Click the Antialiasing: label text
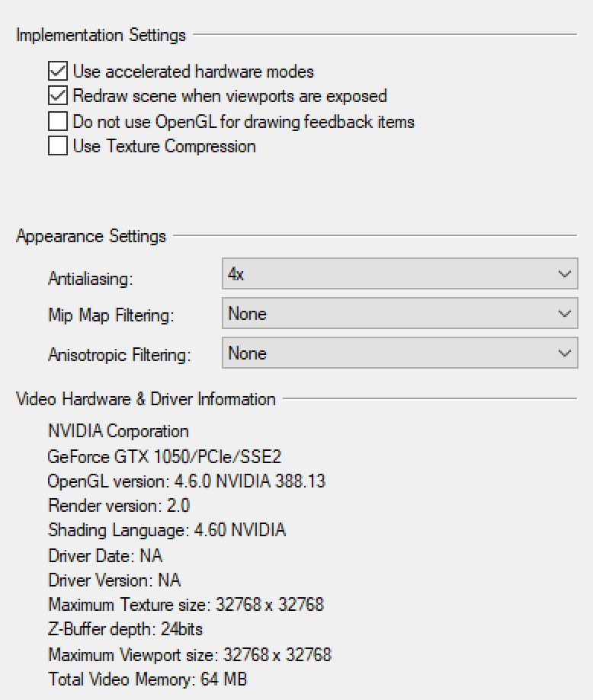Screen dimensions: 593x700 point(91,279)
